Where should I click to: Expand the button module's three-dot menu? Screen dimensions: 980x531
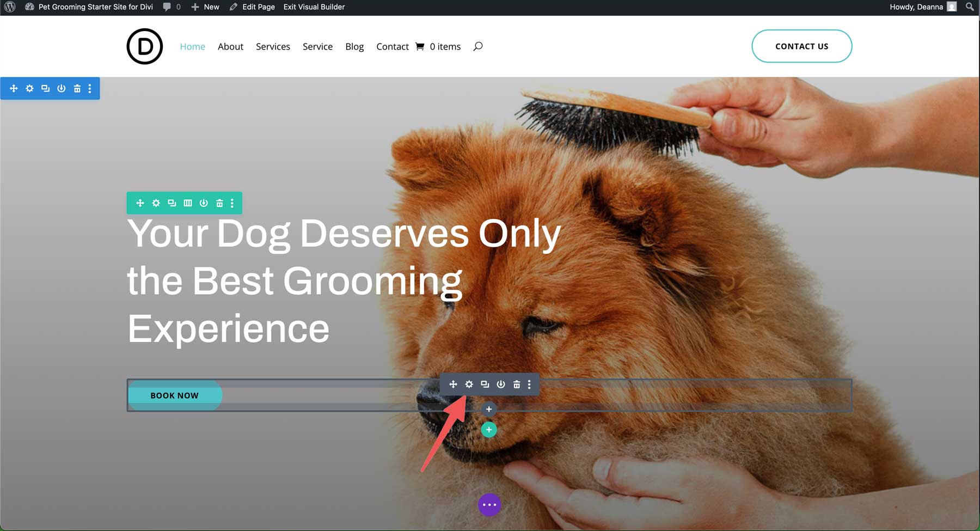point(529,384)
